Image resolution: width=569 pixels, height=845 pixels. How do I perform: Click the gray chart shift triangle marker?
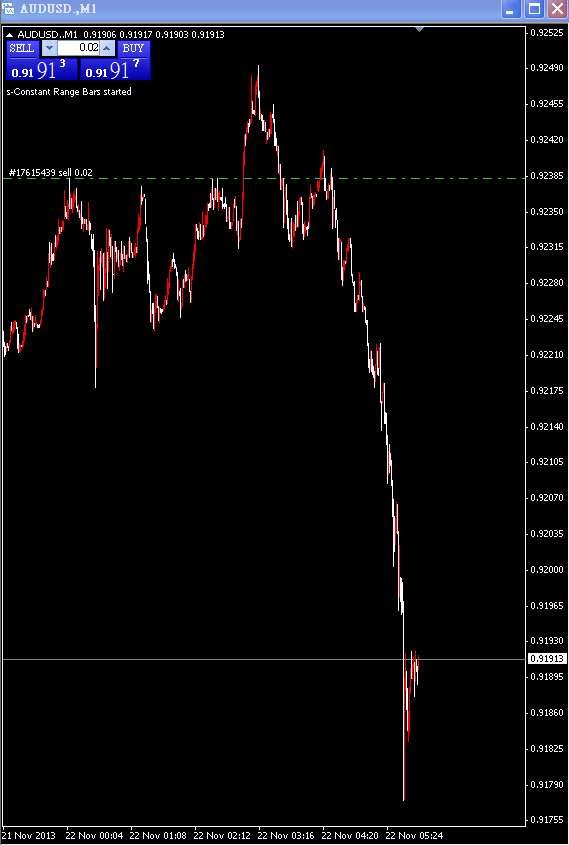[x=420, y=29]
